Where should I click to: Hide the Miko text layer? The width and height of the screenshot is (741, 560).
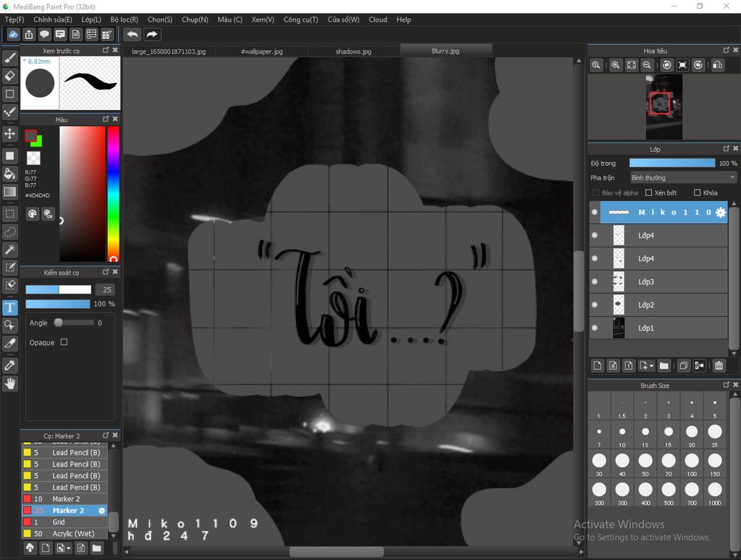[595, 212]
